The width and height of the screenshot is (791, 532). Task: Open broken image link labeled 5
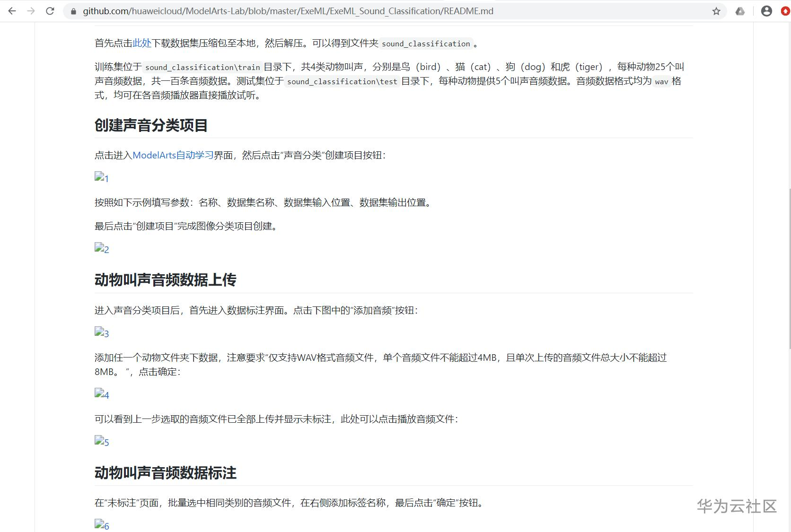pos(102,442)
